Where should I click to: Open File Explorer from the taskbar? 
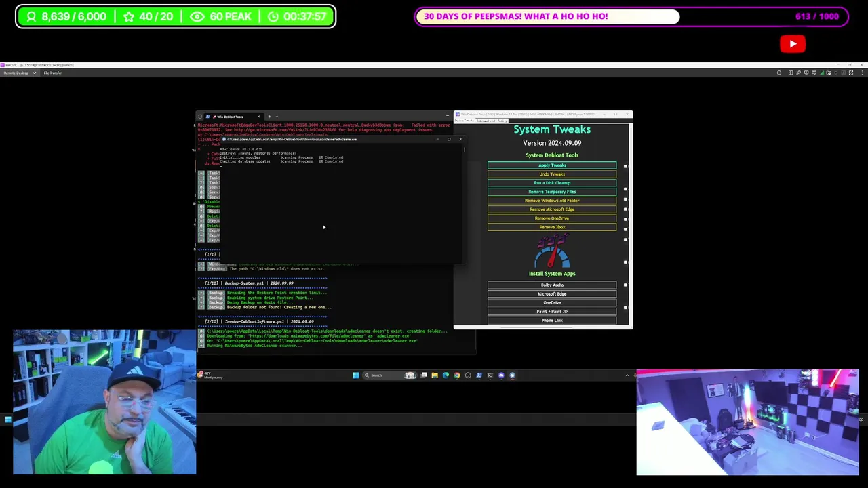(435, 375)
